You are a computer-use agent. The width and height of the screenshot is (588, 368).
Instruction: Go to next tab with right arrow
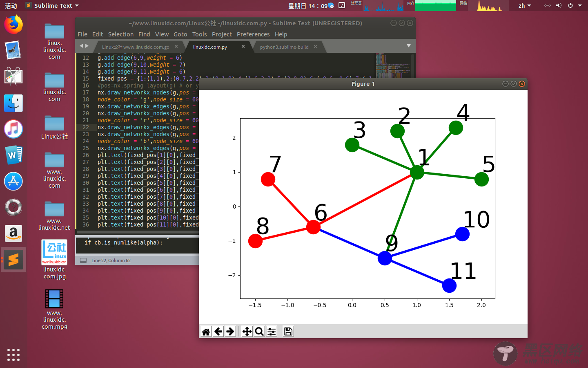(x=87, y=46)
